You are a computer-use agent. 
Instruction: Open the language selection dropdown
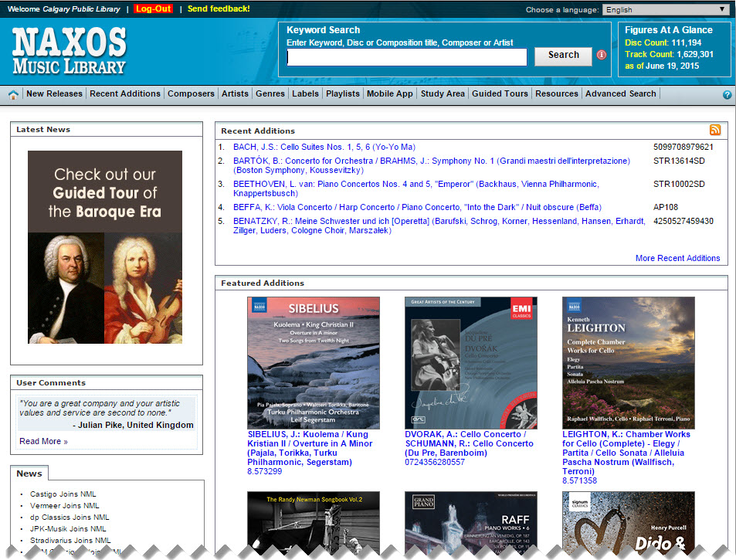click(665, 10)
